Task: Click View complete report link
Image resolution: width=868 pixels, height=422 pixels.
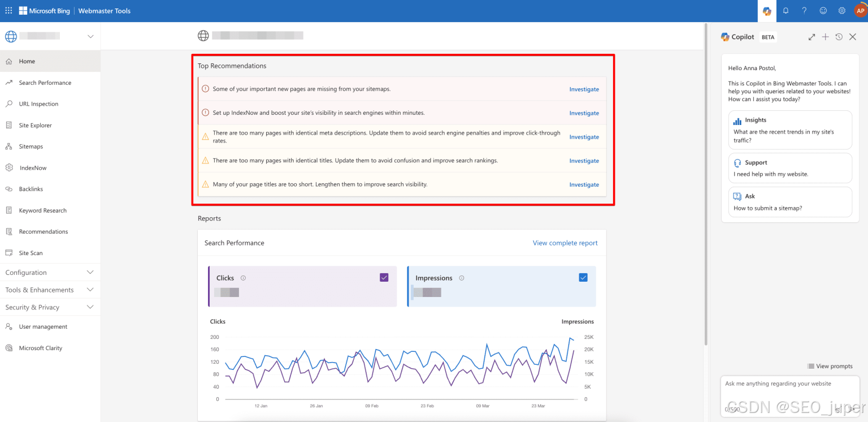Action: 565,243
